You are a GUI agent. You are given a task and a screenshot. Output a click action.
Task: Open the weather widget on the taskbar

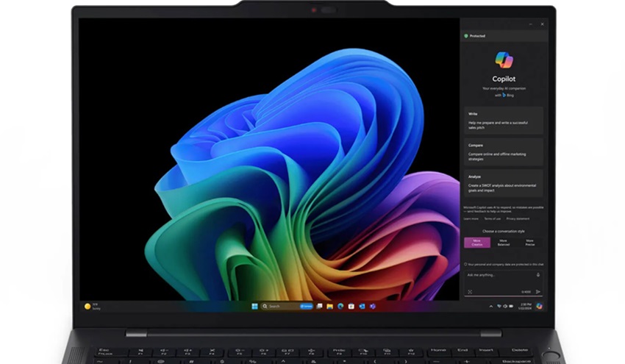pos(93,306)
